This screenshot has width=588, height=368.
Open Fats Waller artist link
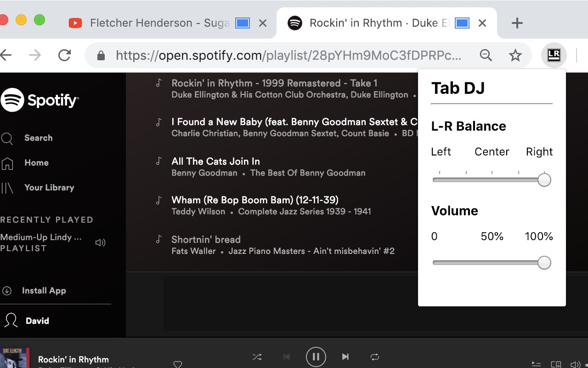pyautogui.click(x=193, y=251)
